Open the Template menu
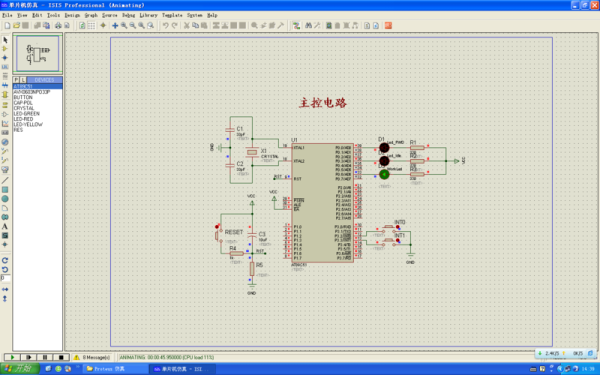 click(x=172, y=15)
